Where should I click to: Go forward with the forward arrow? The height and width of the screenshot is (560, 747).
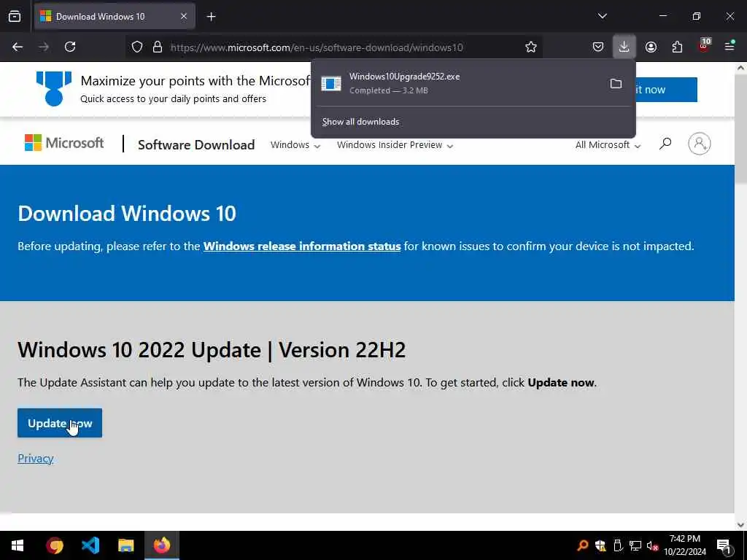coord(43,47)
